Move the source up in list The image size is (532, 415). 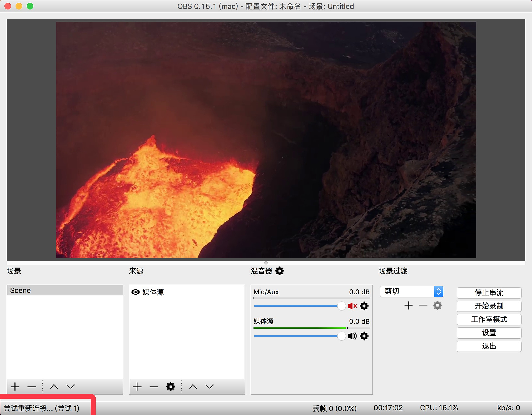193,387
